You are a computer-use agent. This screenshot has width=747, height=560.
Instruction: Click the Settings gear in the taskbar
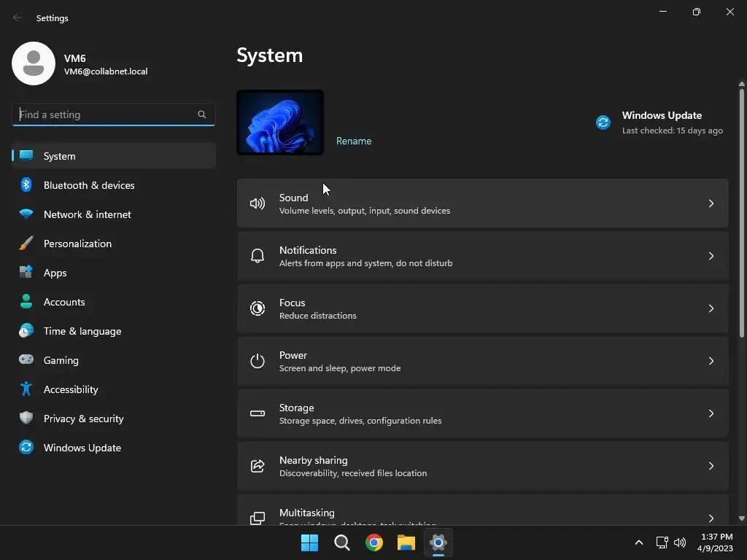coord(438,542)
